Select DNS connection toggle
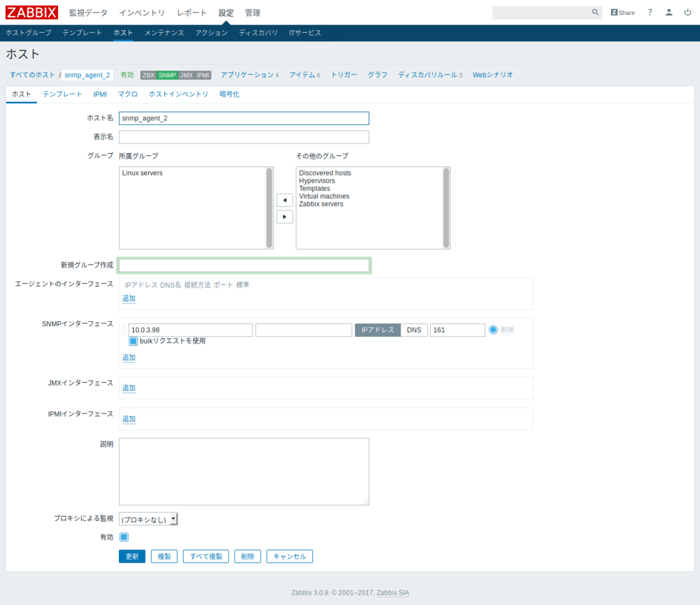 pos(414,330)
